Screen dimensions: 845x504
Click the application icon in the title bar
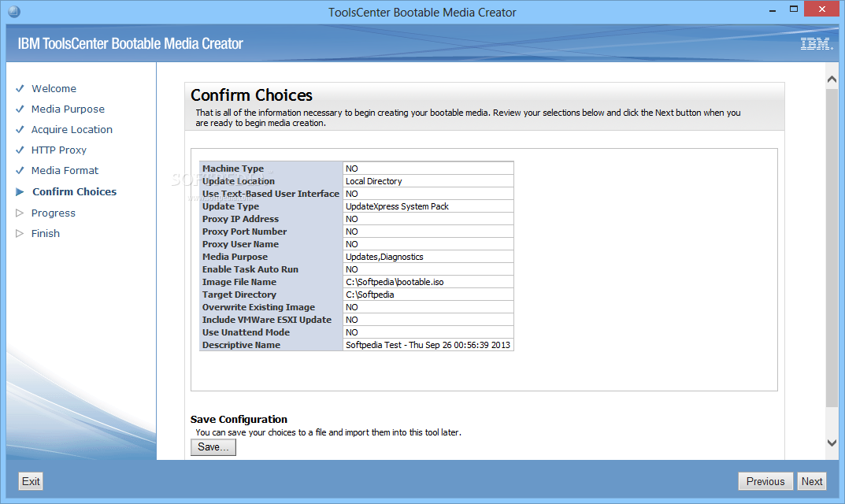[x=14, y=11]
